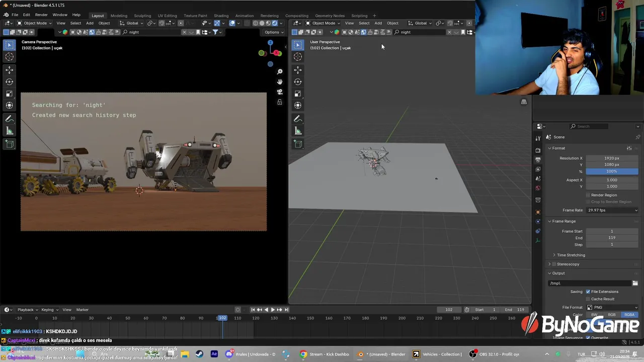Image resolution: width=644 pixels, height=362 pixels.
Task: Open the Render menu
Action: click(x=41, y=15)
